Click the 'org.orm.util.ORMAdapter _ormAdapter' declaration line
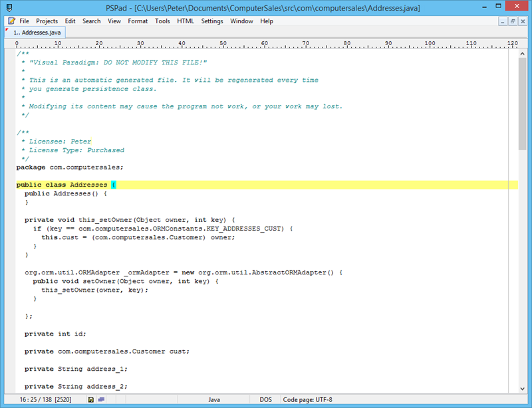The image size is (532, 408). pyautogui.click(x=184, y=272)
